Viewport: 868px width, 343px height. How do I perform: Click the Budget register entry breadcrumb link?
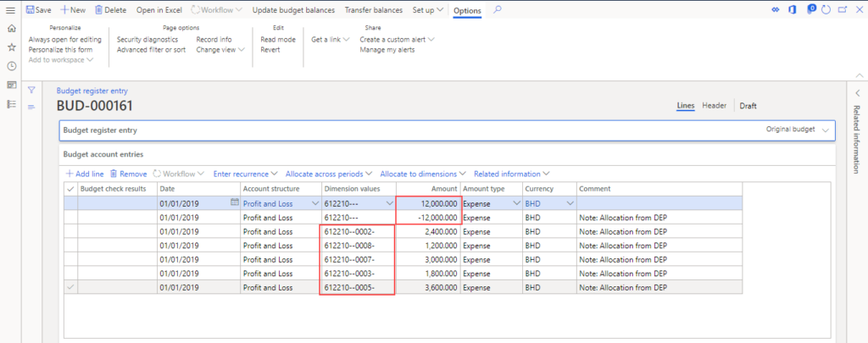(92, 90)
